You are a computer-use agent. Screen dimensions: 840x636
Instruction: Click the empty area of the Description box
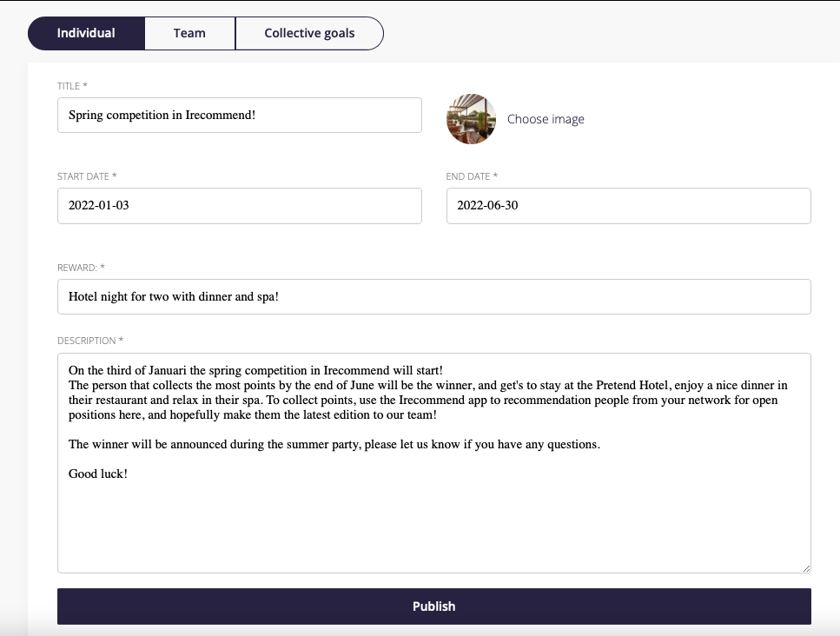tap(434, 525)
